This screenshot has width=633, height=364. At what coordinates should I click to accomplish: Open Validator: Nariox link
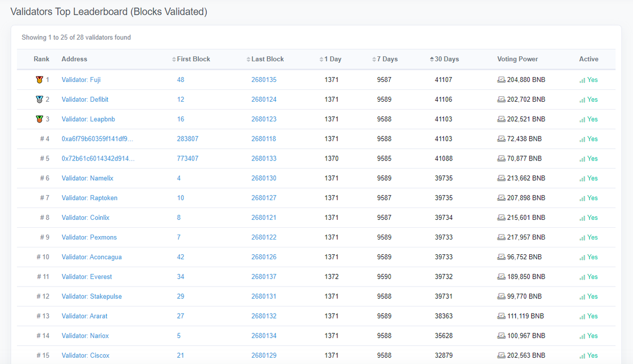[85, 336]
